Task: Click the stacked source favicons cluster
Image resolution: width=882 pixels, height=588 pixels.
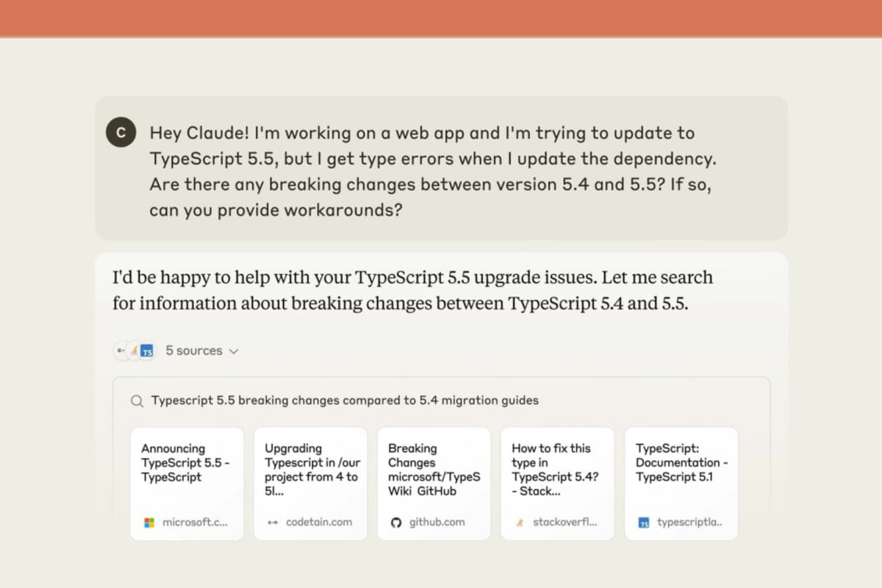Action: tap(136, 351)
